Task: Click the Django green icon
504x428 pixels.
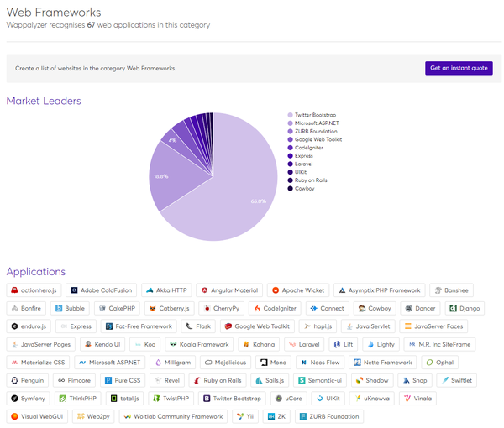Action: pos(454,308)
